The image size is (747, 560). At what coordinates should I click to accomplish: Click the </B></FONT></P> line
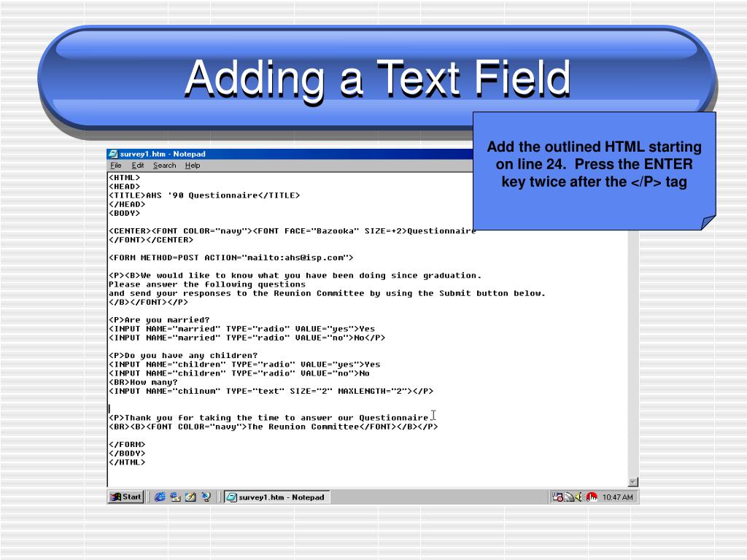pyautogui.click(x=148, y=303)
